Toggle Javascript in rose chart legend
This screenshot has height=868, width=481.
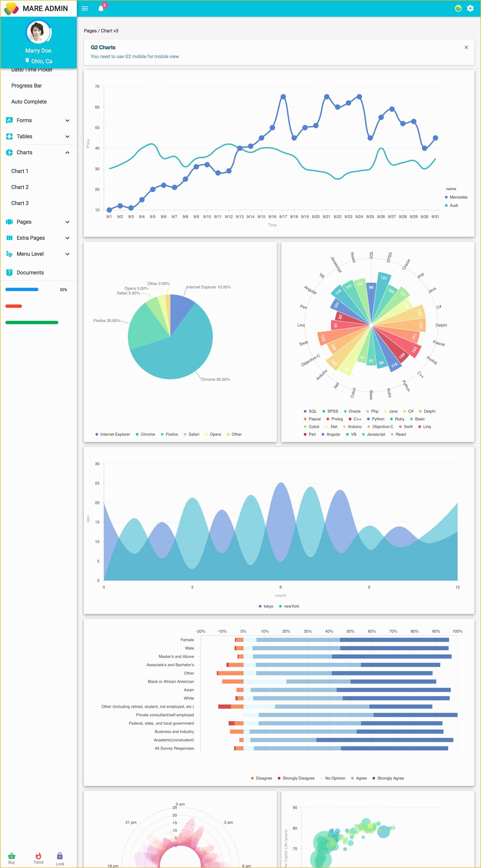373,434
